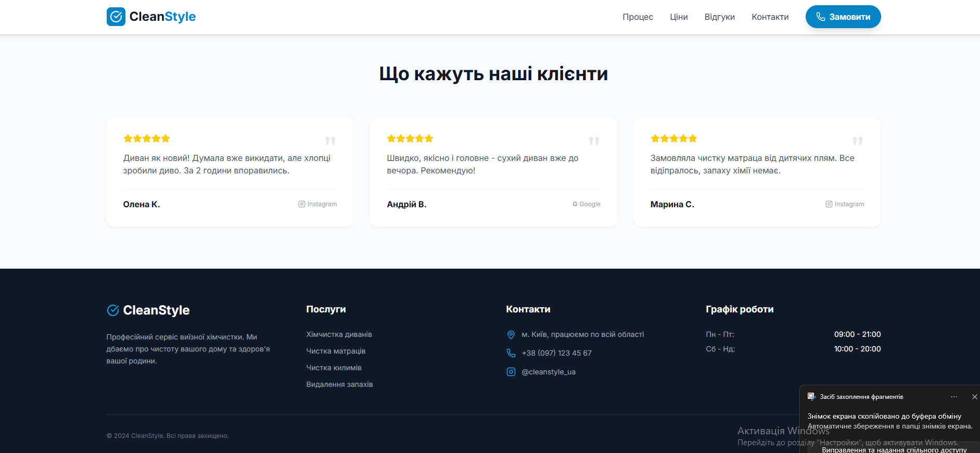The width and height of the screenshot is (980, 453).
Task: Open the Ціни navigation item
Action: (x=679, y=17)
